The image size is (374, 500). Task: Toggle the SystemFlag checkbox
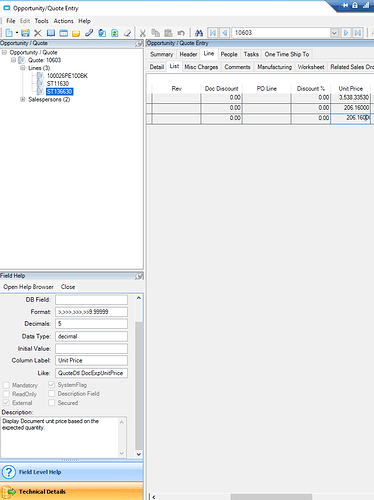pos(51,385)
